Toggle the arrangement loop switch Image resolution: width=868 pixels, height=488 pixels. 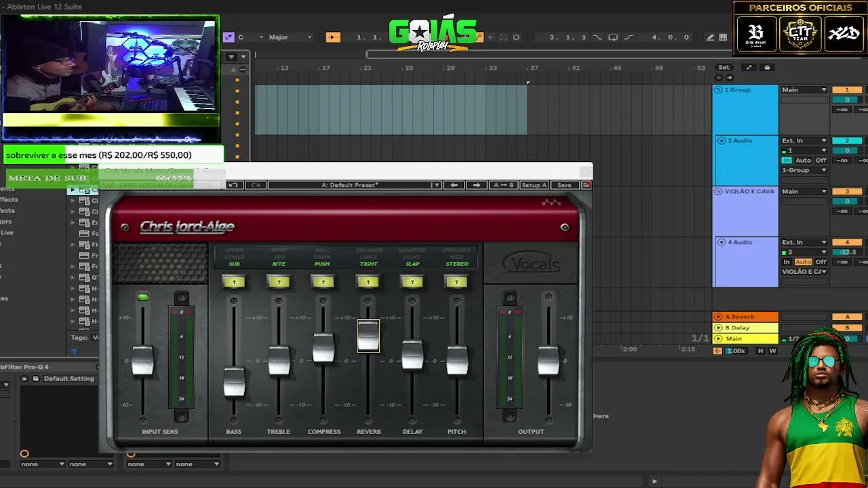pyautogui.click(x=613, y=37)
